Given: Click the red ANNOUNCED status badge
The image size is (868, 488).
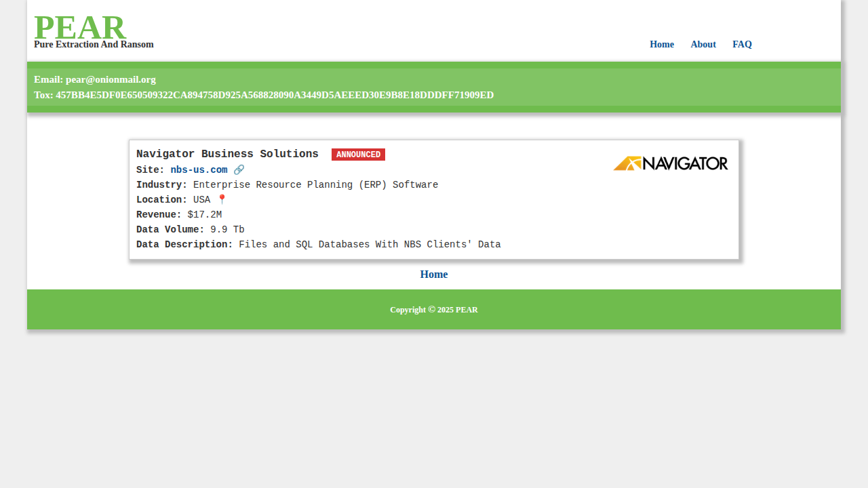Looking at the screenshot, I should coord(358,155).
